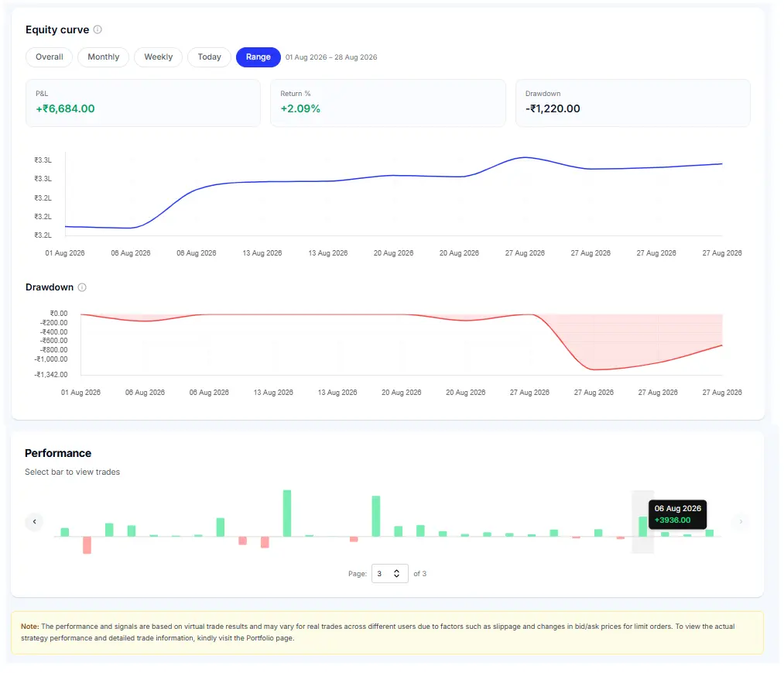Image resolution: width=784 pixels, height=673 pixels.
Task: Open the Drawdown section info icon
Action: [x=82, y=287]
